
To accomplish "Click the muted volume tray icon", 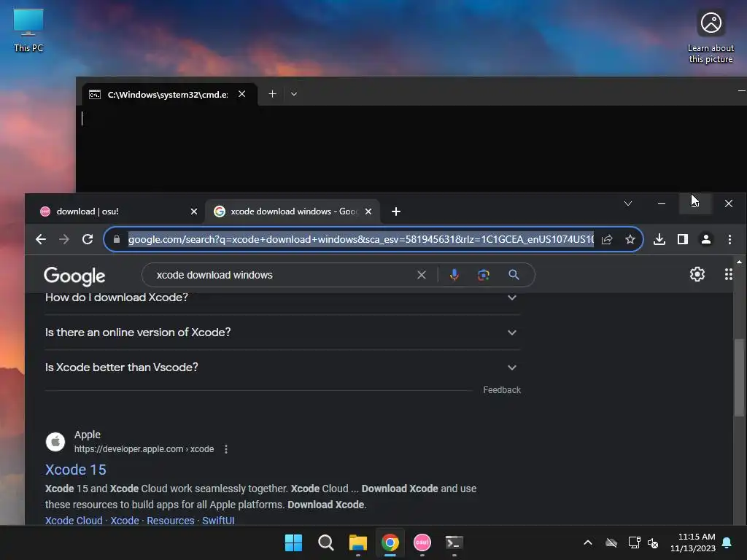I will point(653,542).
